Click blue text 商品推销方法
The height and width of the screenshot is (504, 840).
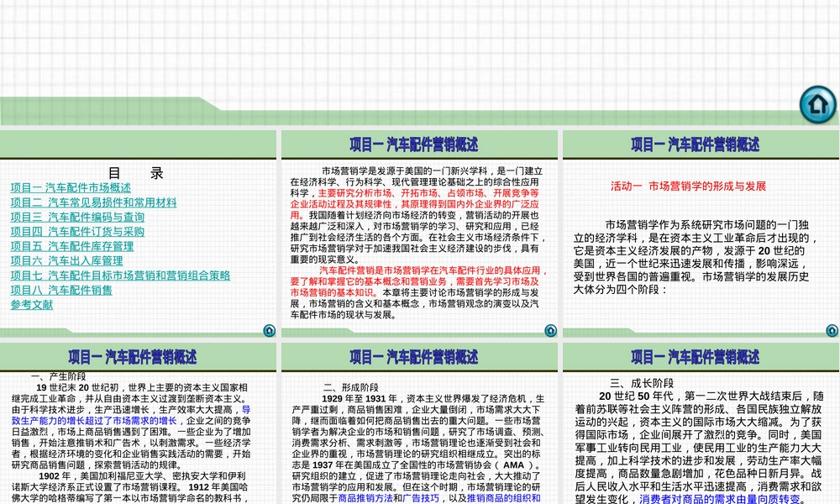[x=365, y=498]
